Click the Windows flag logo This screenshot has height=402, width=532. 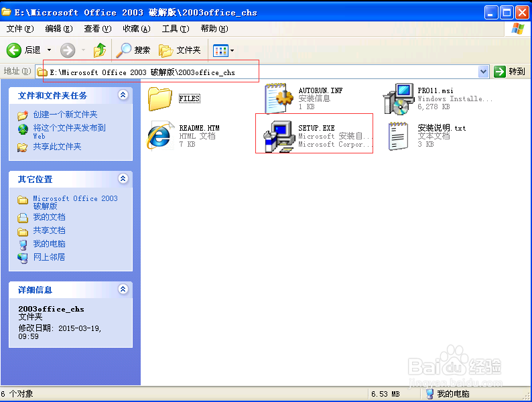517,29
